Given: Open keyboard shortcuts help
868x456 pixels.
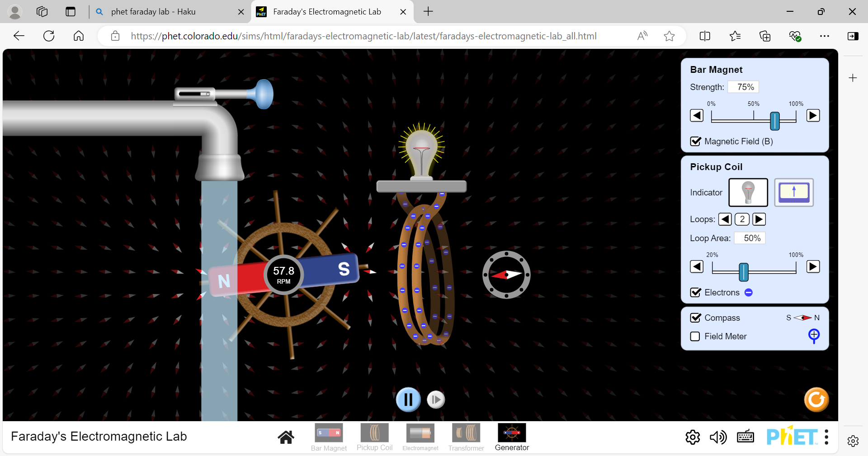Looking at the screenshot, I should tap(745, 437).
